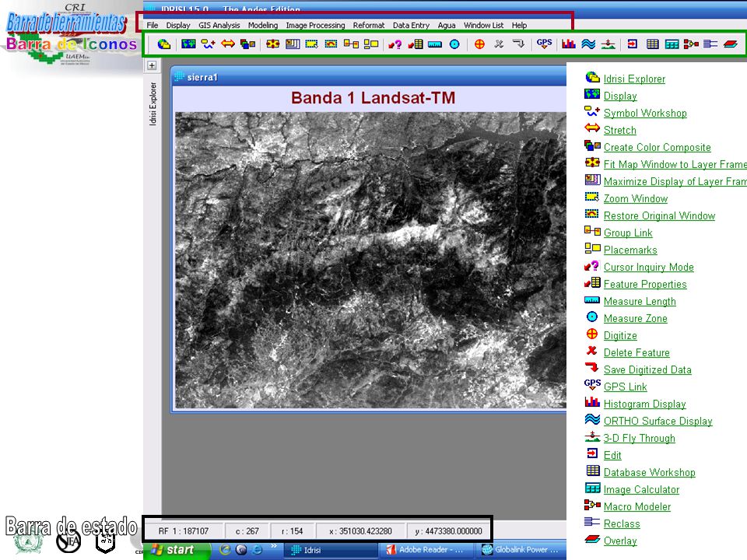Image resolution: width=747 pixels, height=560 pixels.
Task: Launch 3-D Fly Through toolbar icon
Action: click(608, 44)
